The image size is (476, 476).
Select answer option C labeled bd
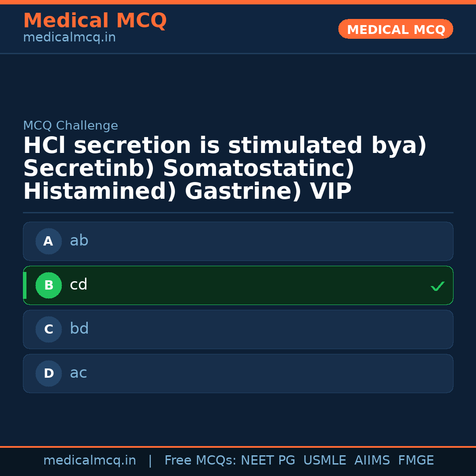238,329
